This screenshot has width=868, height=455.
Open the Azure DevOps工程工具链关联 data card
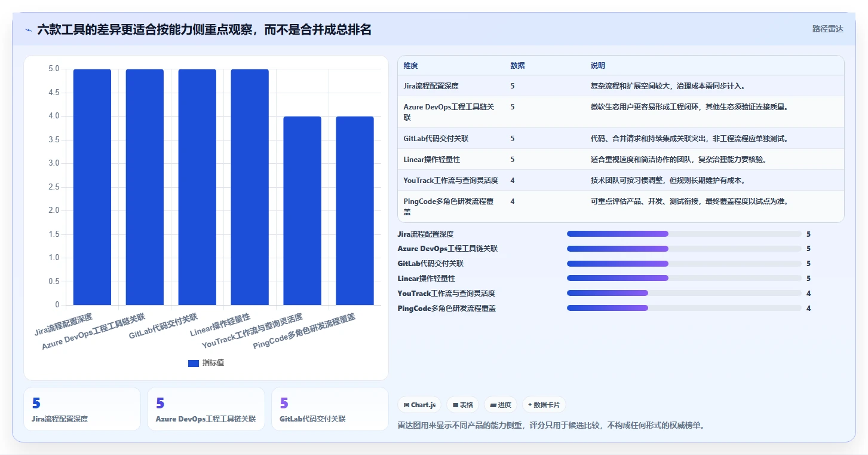[x=206, y=409]
